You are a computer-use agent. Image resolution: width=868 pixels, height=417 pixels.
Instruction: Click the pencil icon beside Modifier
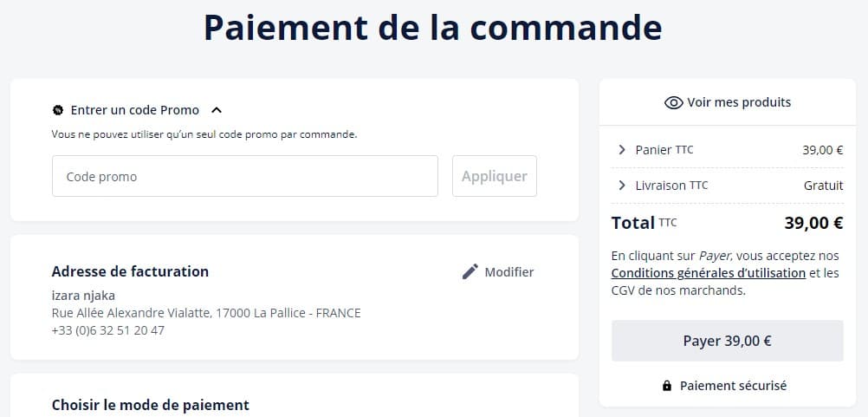click(470, 272)
